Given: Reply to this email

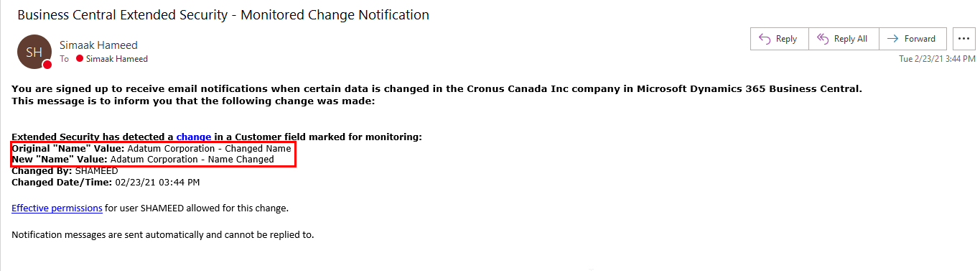Looking at the screenshot, I should coord(779,39).
